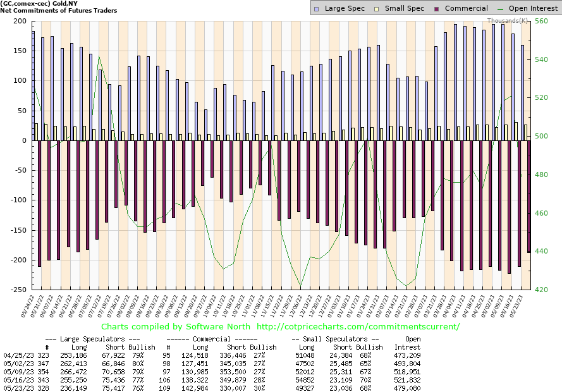Screen dimensions: 562x392
Task: Click the Gold,NY chart title
Action: 37,4
